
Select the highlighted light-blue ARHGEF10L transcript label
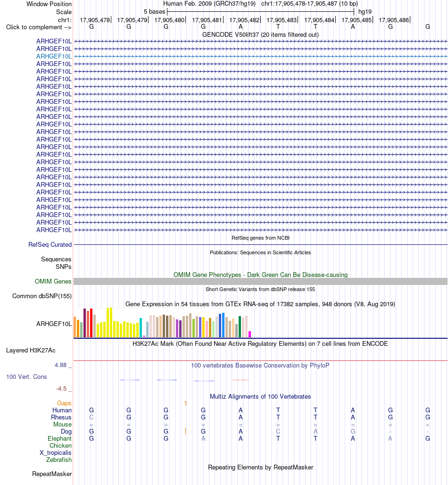(54, 56)
